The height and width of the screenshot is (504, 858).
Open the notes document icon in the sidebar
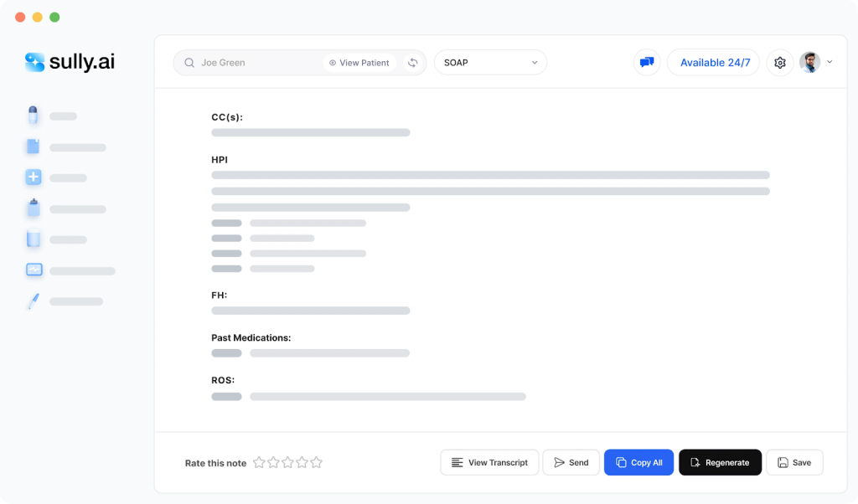coord(34,147)
